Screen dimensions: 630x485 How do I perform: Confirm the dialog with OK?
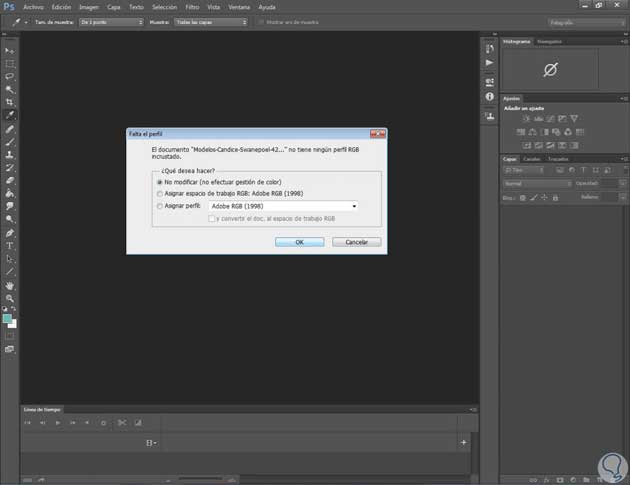299,242
